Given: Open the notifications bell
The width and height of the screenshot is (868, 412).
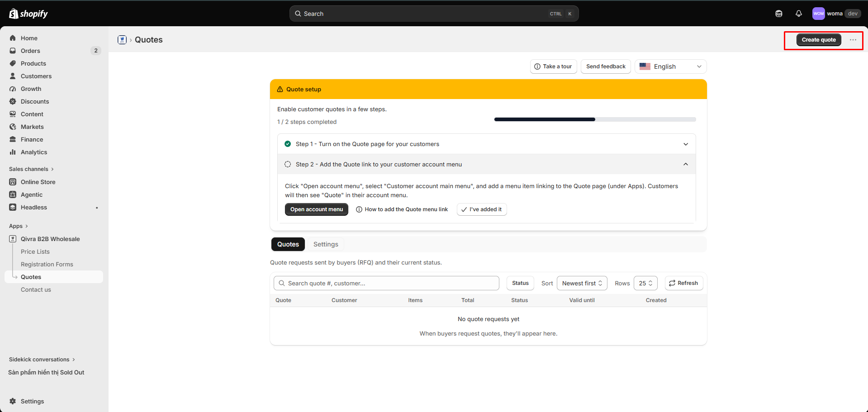Looking at the screenshot, I should (x=798, y=14).
